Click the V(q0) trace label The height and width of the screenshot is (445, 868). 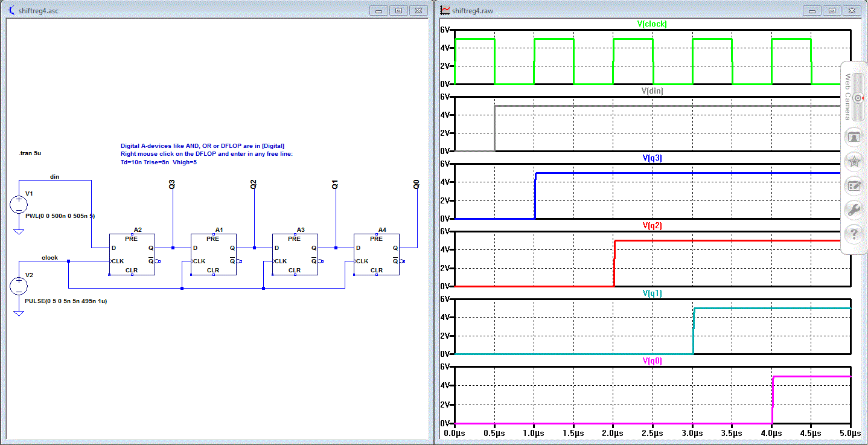click(652, 361)
